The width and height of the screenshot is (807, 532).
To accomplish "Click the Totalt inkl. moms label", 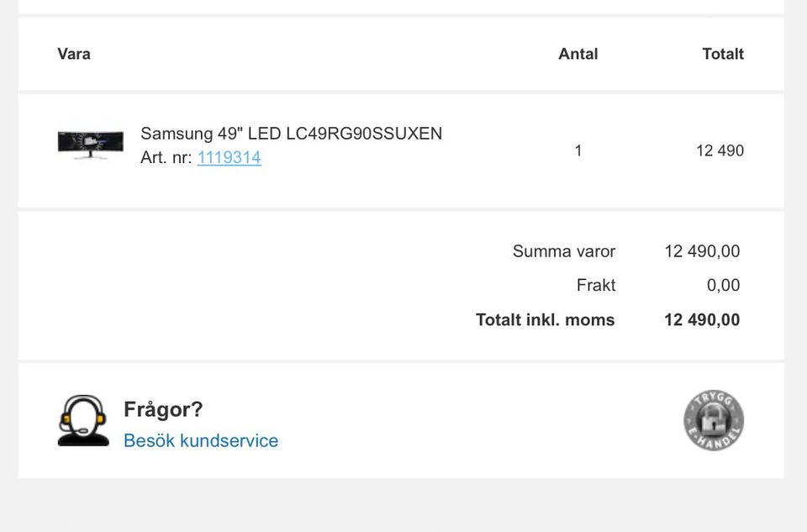I will [x=545, y=319].
